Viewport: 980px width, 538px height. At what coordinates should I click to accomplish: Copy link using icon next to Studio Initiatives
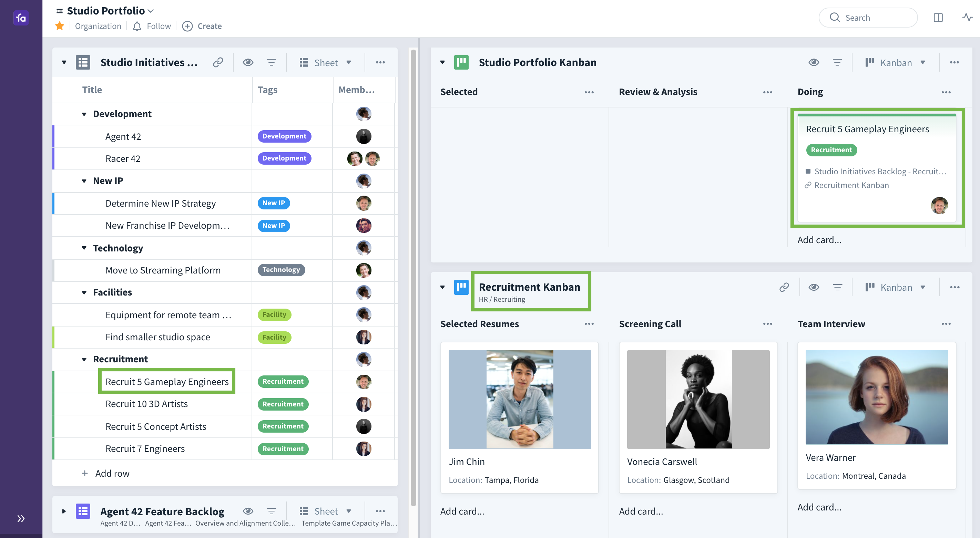click(x=218, y=62)
